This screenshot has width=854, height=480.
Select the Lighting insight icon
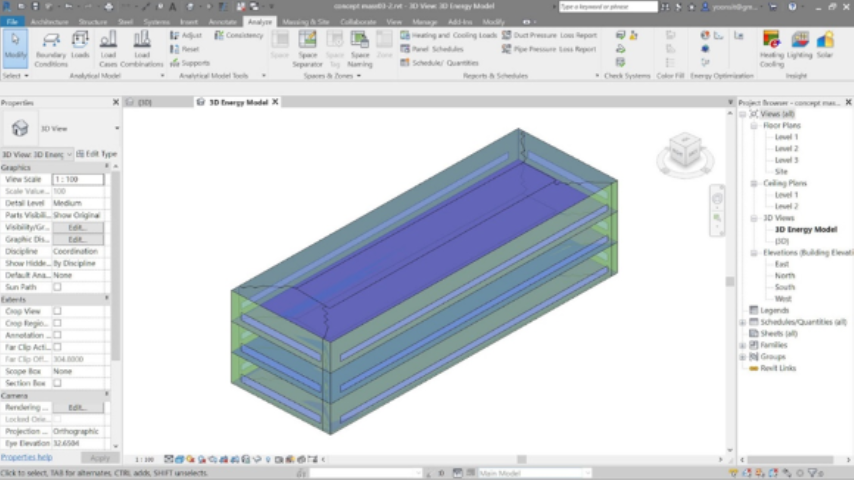(x=800, y=42)
